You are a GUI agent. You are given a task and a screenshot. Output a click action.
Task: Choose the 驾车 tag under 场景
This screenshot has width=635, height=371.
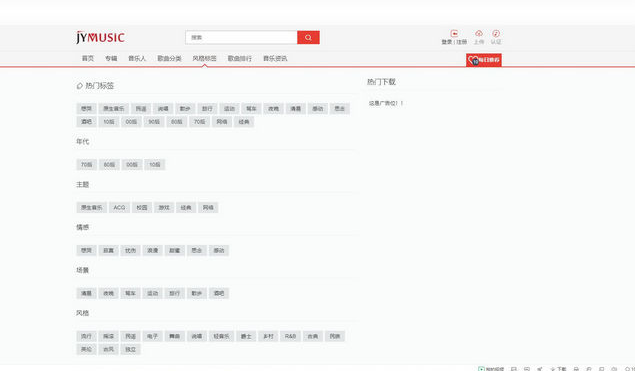[130, 293]
